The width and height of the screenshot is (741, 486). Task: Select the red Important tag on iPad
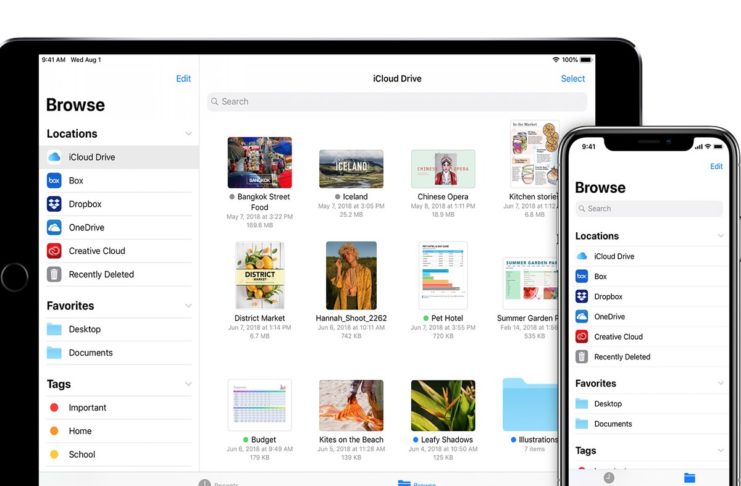54,407
